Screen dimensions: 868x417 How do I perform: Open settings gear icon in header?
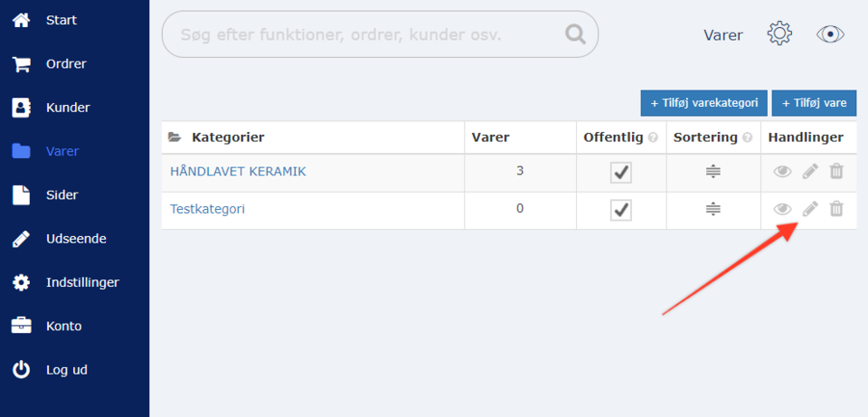[779, 34]
